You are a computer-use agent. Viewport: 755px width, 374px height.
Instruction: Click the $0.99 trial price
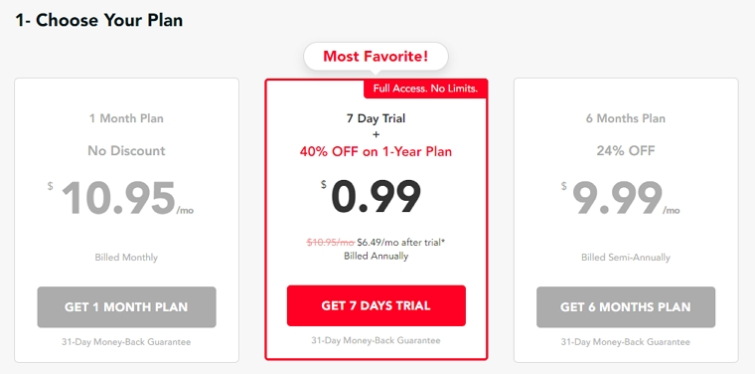point(371,197)
